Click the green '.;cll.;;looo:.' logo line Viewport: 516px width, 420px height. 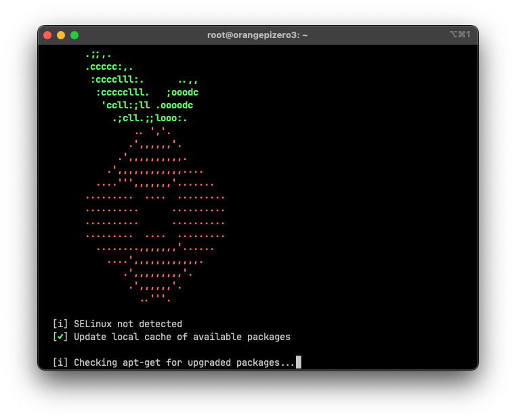(150, 119)
